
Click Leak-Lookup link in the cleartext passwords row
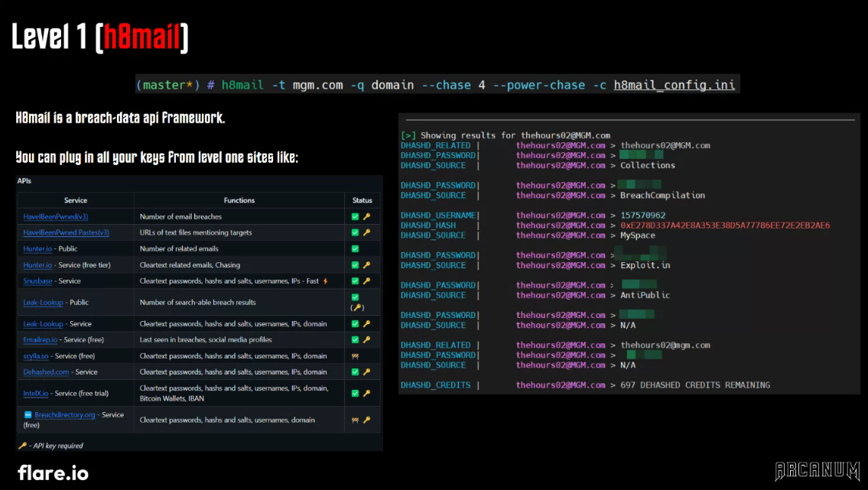[43, 324]
